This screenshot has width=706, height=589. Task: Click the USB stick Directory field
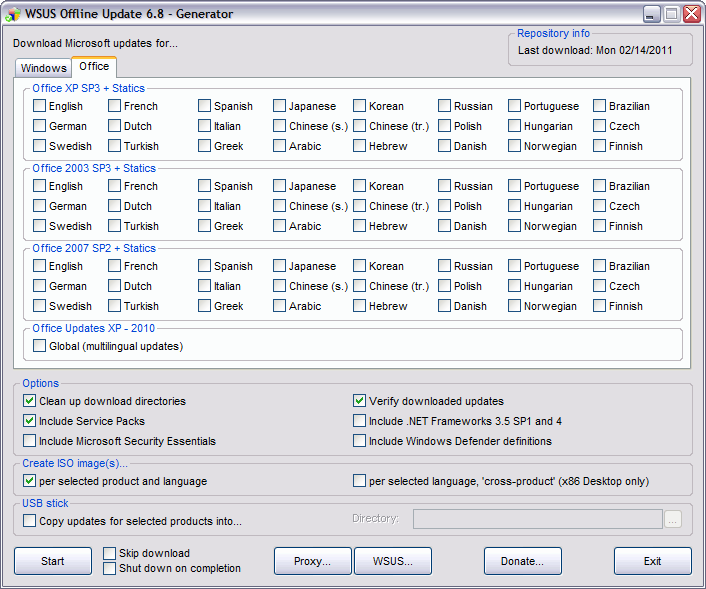[x=538, y=519]
